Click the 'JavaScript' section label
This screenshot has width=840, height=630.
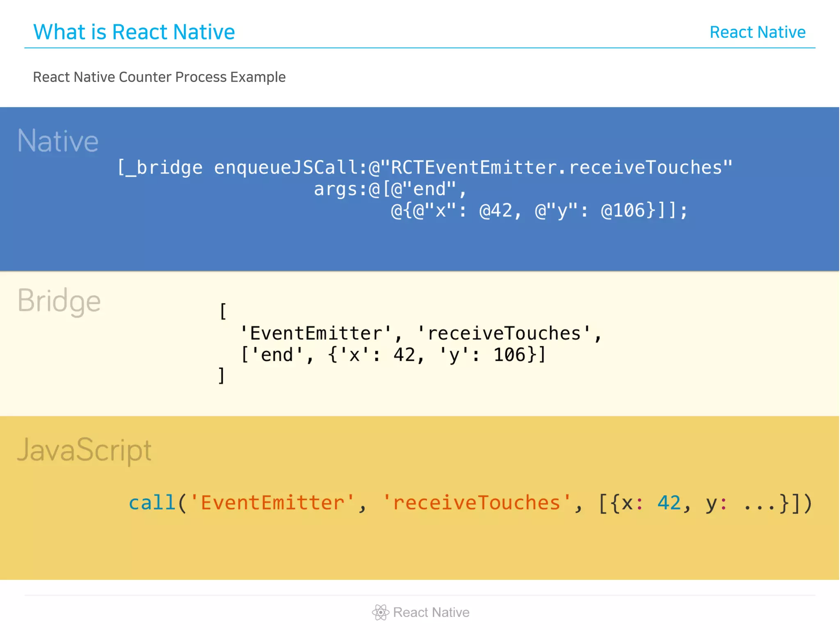pos(84,450)
